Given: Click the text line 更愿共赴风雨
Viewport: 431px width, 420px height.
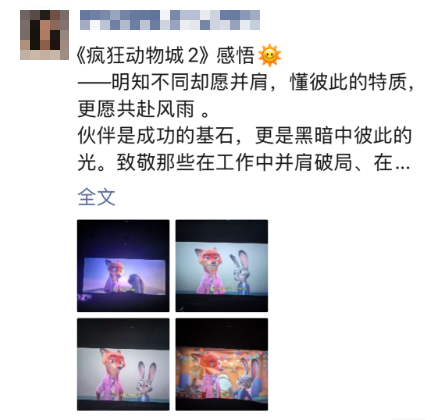Looking at the screenshot, I should [143, 109].
